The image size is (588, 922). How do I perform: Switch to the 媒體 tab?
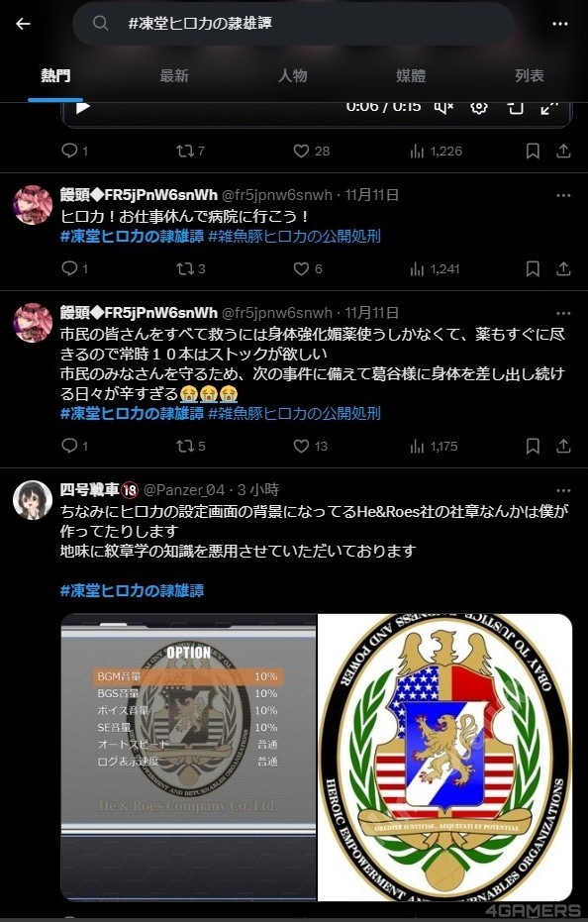pyautogui.click(x=411, y=76)
